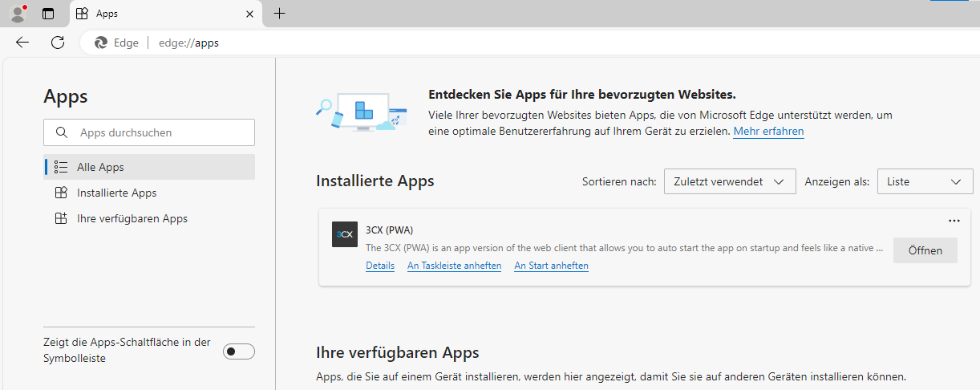The width and height of the screenshot is (980, 390).
Task: Open the tab actions menu icon
Action: tap(48, 14)
